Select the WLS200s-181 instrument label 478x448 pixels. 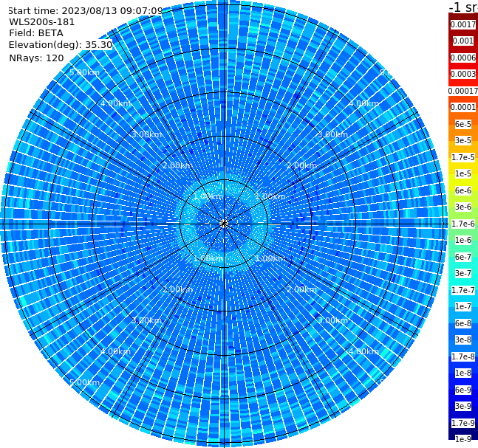pyautogui.click(x=42, y=22)
